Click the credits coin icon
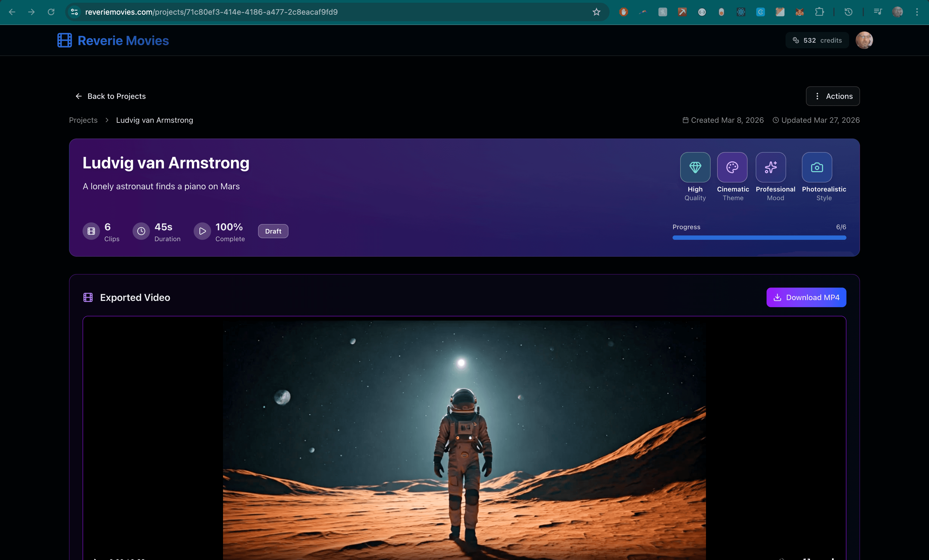Viewport: 929px width, 560px height. pos(796,40)
